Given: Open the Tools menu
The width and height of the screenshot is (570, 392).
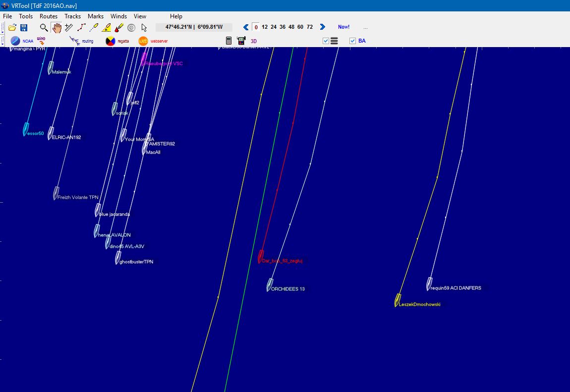Looking at the screenshot, I should 26,16.
